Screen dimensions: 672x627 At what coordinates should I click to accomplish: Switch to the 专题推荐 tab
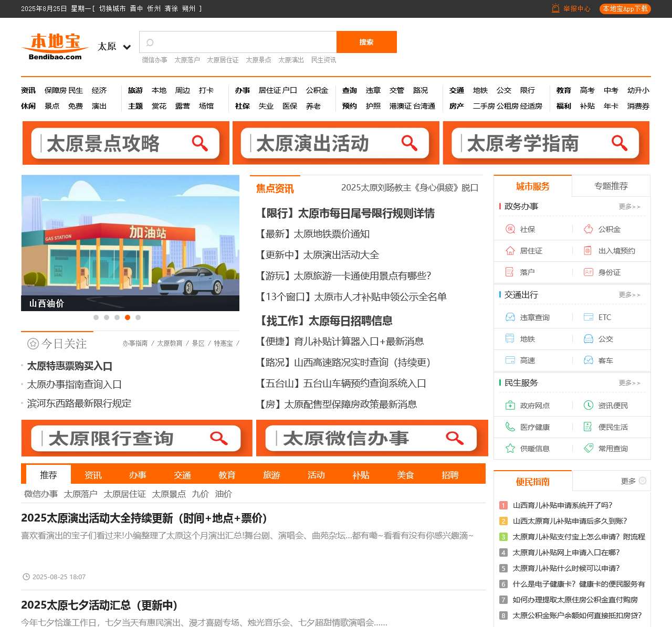pyautogui.click(x=611, y=186)
